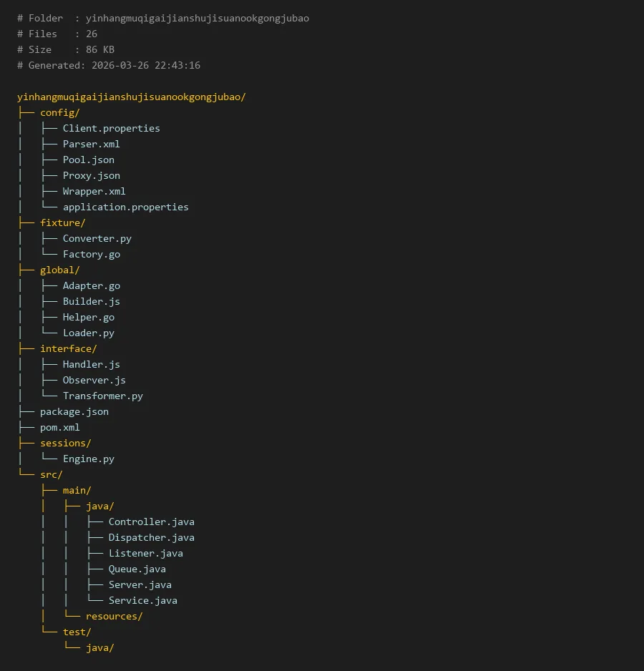
Task: Click Builder.js under global folder
Action: [91, 302]
